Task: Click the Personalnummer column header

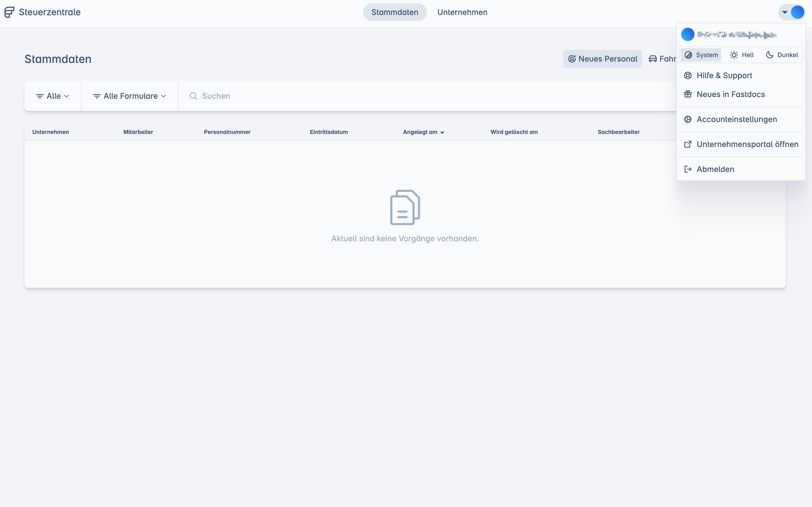Action: [227, 132]
